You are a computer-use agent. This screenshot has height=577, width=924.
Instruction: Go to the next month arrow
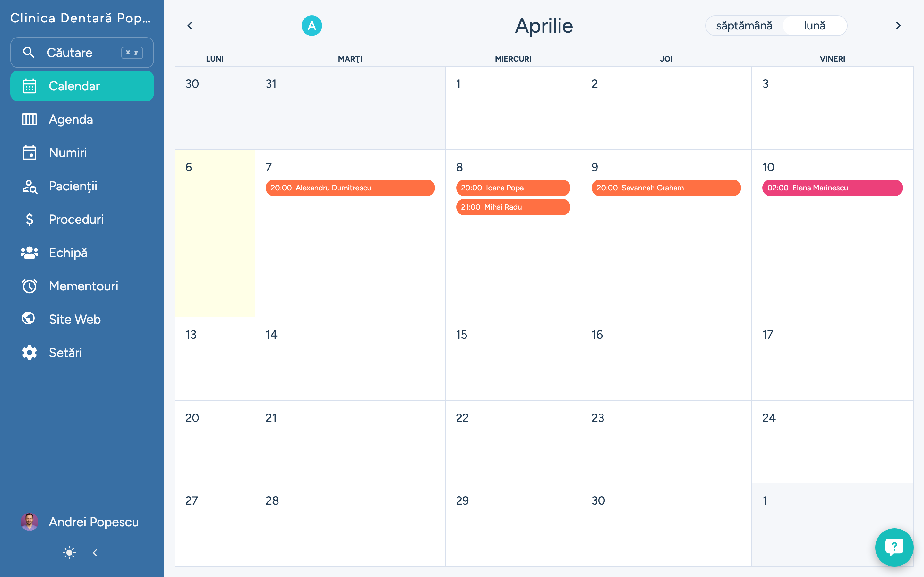coord(898,26)
